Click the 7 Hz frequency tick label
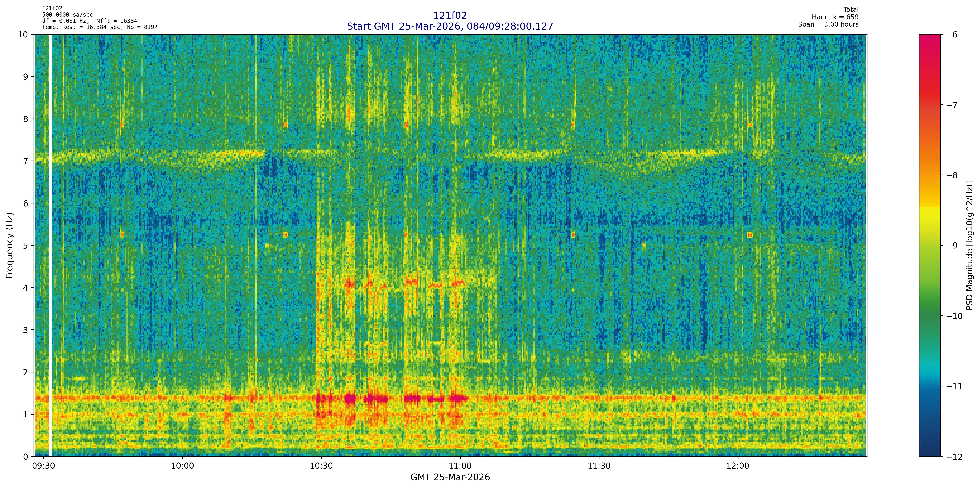980x488 pixels. pyautogui.click(x=26, y=161)
